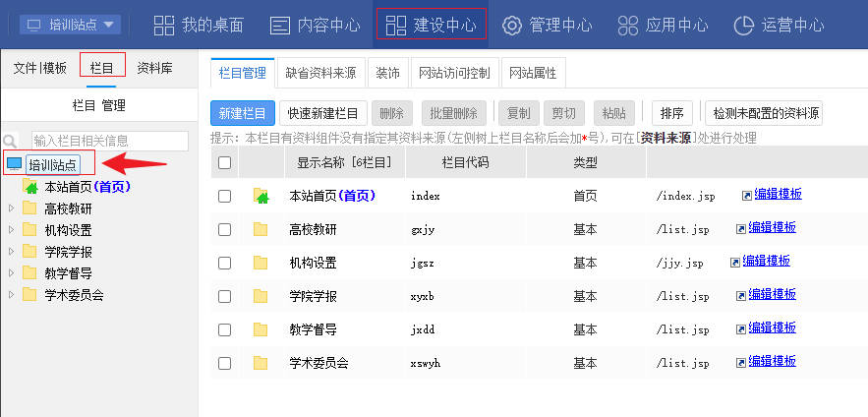Click 编辑模板 link for 教学督导 row
The width and height of the screenshot is (868, 417).
pos(772,328)
